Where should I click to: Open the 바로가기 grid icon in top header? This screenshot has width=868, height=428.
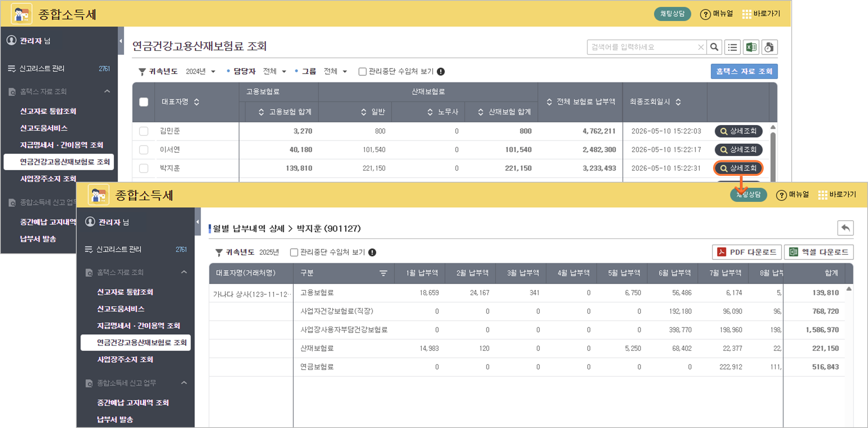click(x=747, y=14)
